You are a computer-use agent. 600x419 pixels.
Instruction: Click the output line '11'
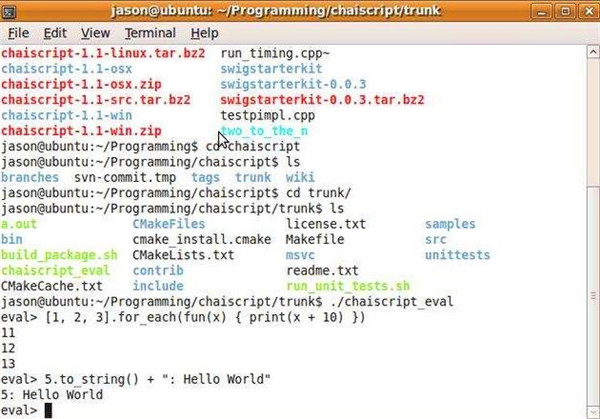coord(8,333)
